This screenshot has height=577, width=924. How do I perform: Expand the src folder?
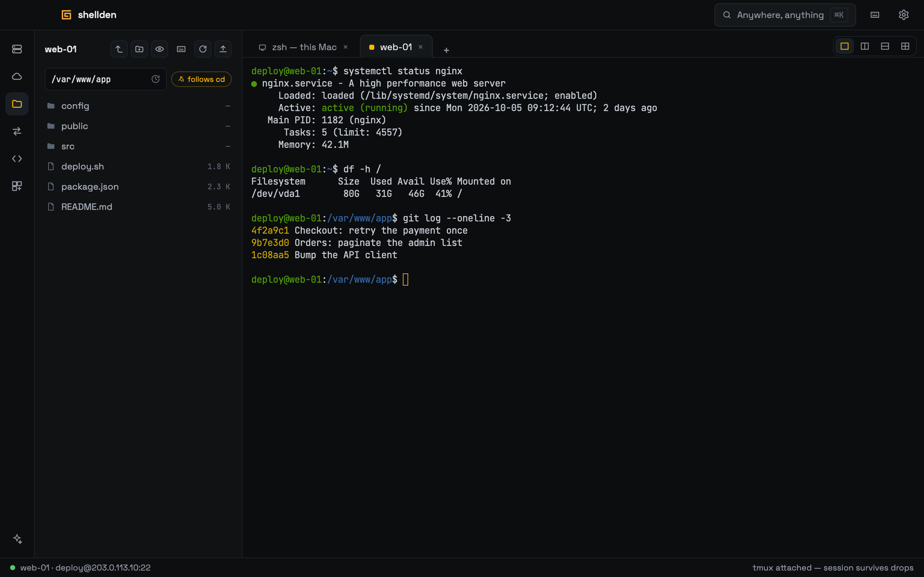pos(138,146)
